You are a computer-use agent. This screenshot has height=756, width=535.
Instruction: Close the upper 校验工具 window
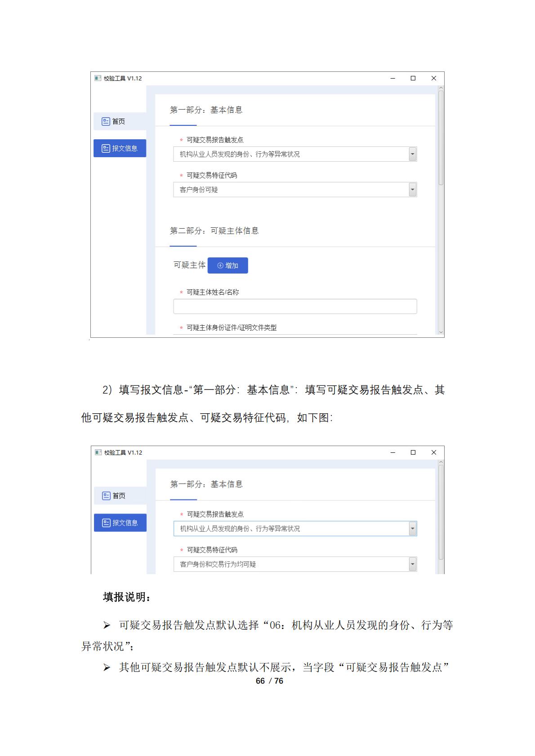(x=433, y=78)
